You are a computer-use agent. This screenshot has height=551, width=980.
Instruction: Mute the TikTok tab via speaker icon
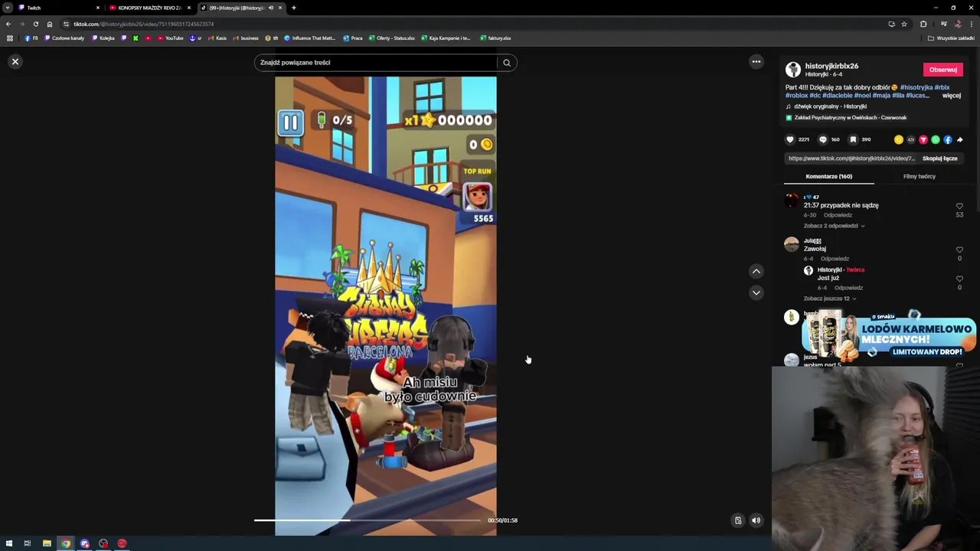(270, 8)
